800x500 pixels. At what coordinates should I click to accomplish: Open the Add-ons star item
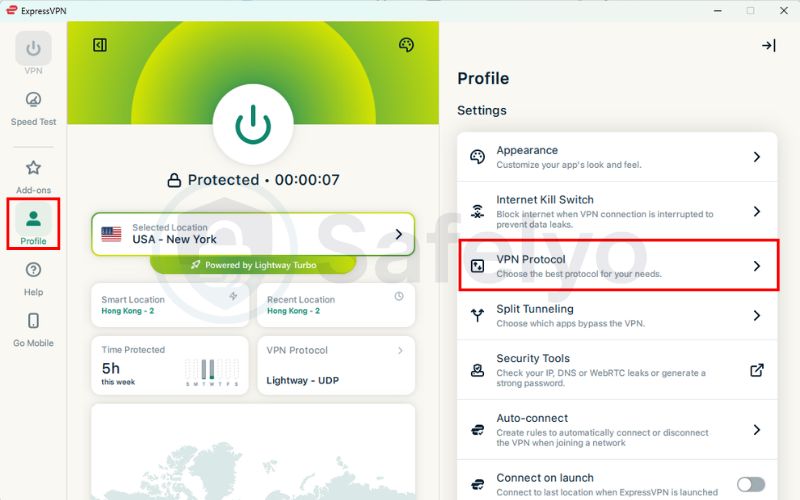(33, 177)
